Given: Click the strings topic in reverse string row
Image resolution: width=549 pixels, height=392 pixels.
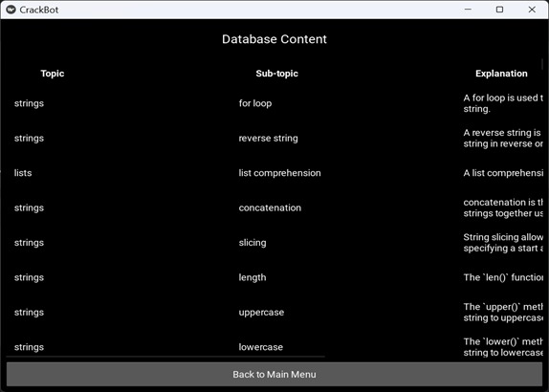Looking at the screenshot, I should click(29, 139).
